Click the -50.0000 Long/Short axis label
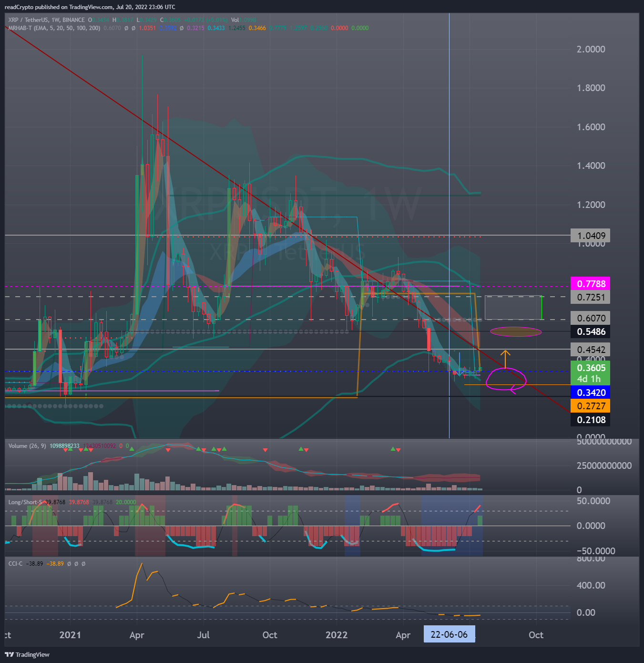Image resolution: width=644 pixels, height=663 pixels. pyautogui.click(x=596, y=551)
